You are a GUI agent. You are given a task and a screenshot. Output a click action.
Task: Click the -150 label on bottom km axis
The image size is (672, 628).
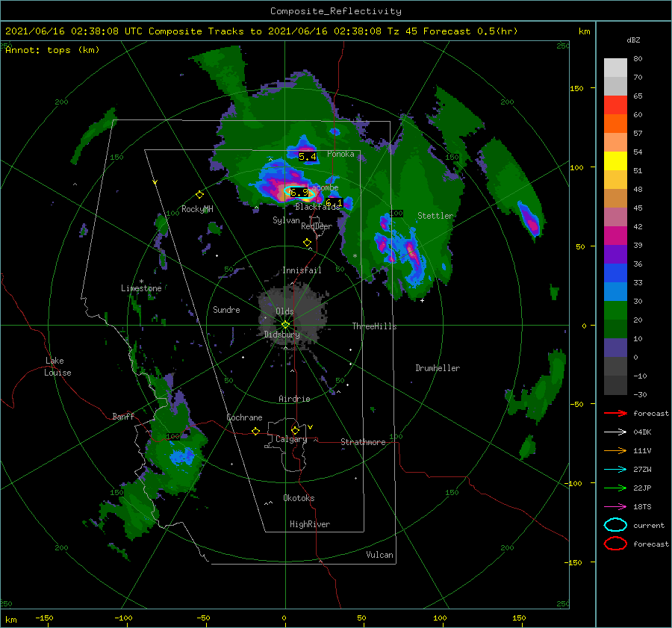coord(44,618)
